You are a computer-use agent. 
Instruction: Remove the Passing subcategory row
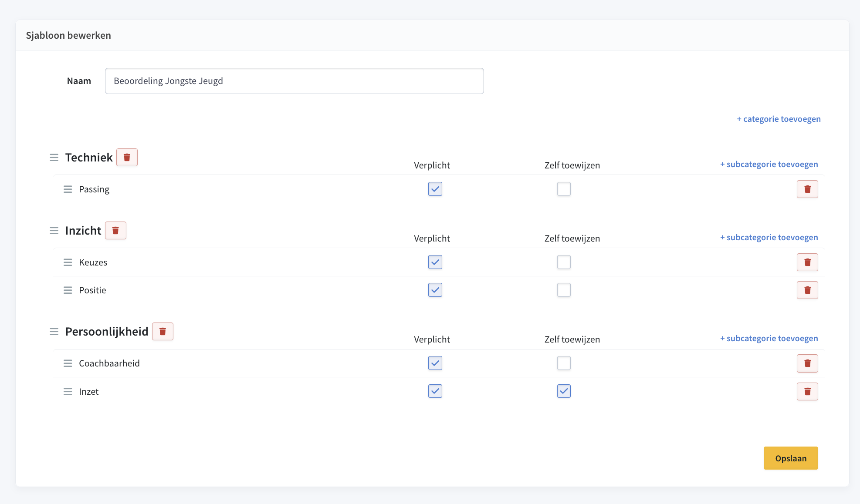pyautogui.click(x=807, y=189)
